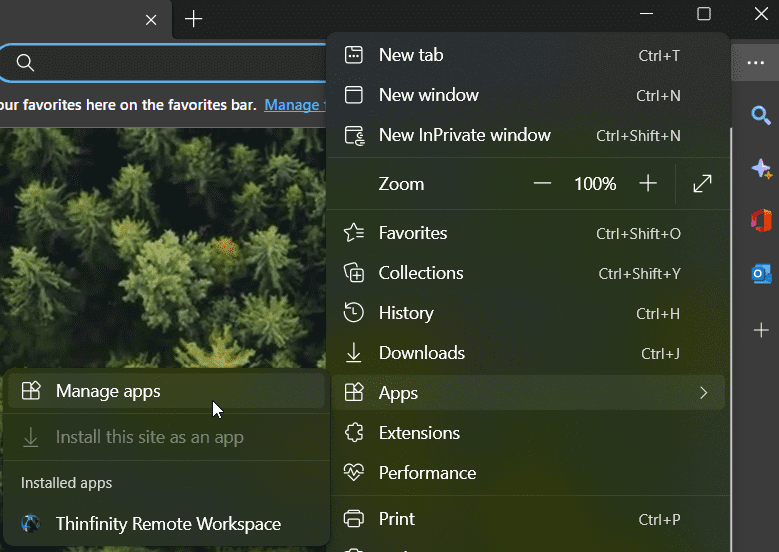Image resolution: width=779 pixels, height=552 pixels.
Task: Click the Downloads arrow icon
Action: (354, 353)
